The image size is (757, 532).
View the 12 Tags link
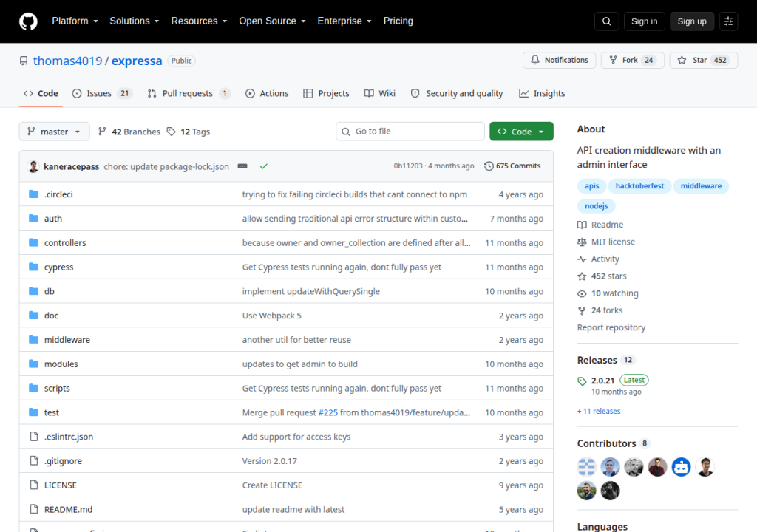[x=189, y=132]
